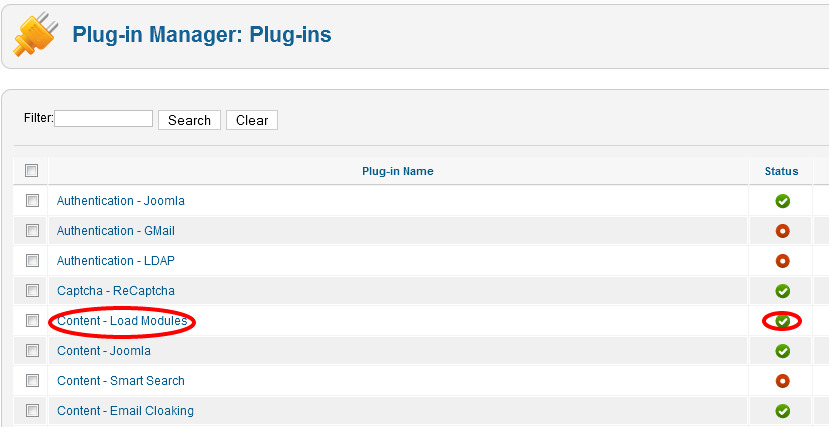The image size is (829, 427).
Task: Check the select-all checkbox in table header
Action: pyautogui.click(x=32, y=171)
